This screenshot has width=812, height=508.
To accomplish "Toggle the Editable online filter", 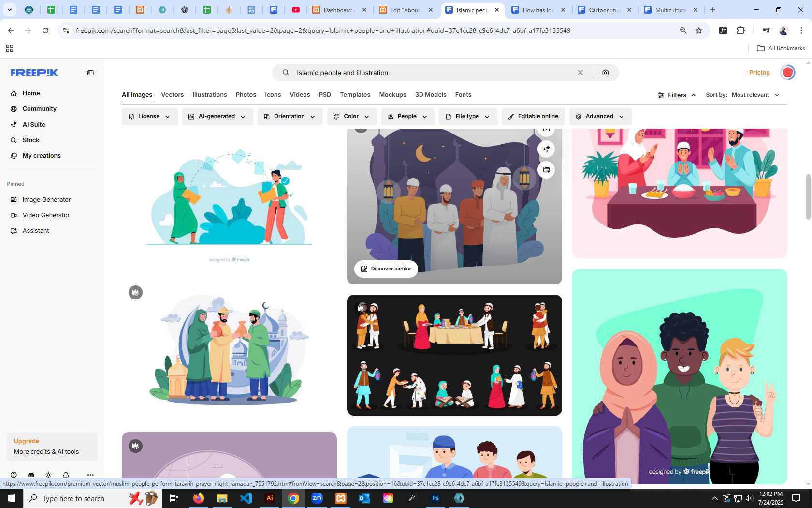I will click(x=533, y=117).
